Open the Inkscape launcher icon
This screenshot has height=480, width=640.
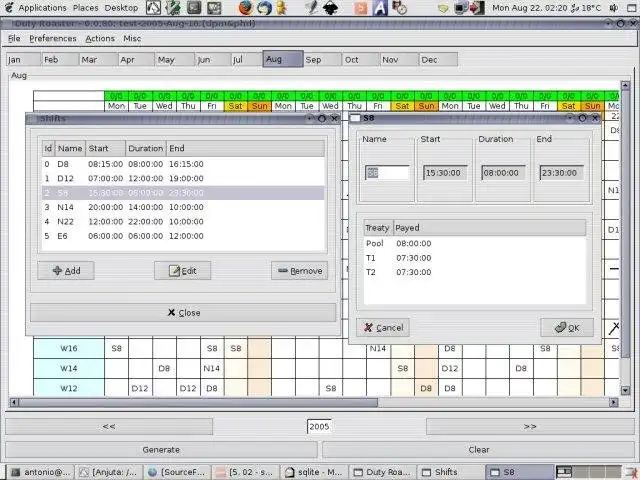click(330, 8)
